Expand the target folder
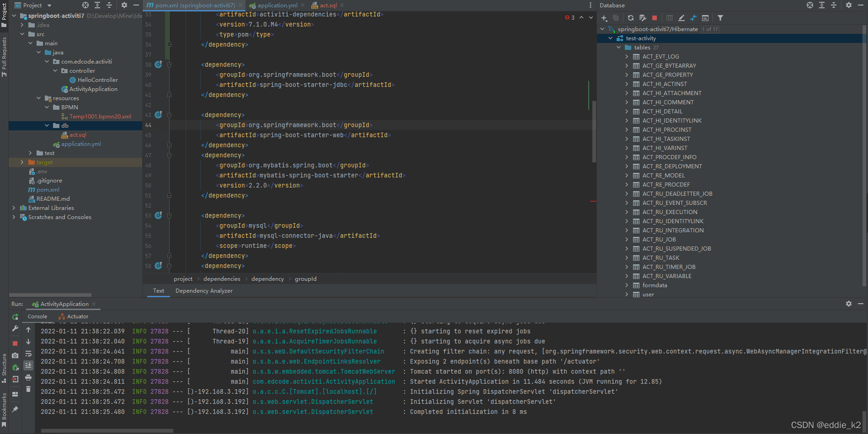Viewport: 868px width, 434px height. point(22,162)
